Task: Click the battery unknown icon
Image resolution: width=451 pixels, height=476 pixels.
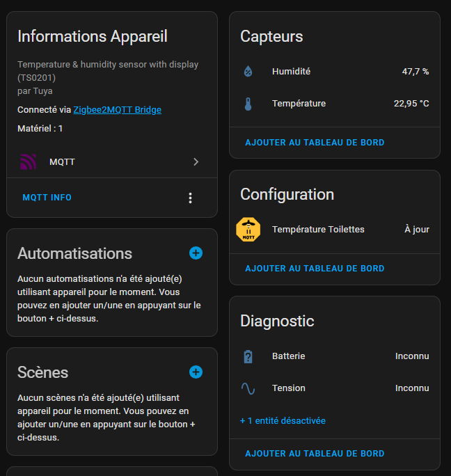Action: [x=248, y=356]
